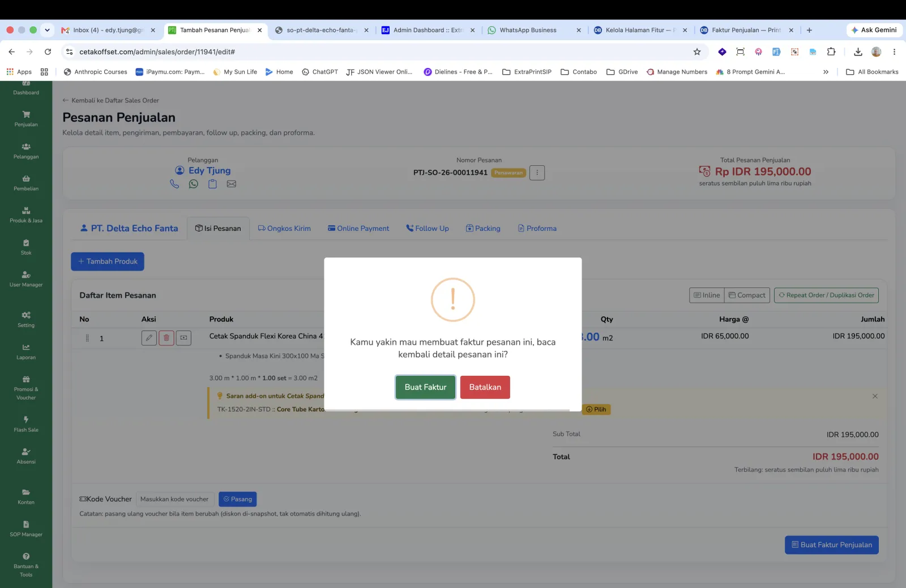Open Promosi & Voucher sidebar section
This screenshot has height=588, width=906.
tap(26, 388)
